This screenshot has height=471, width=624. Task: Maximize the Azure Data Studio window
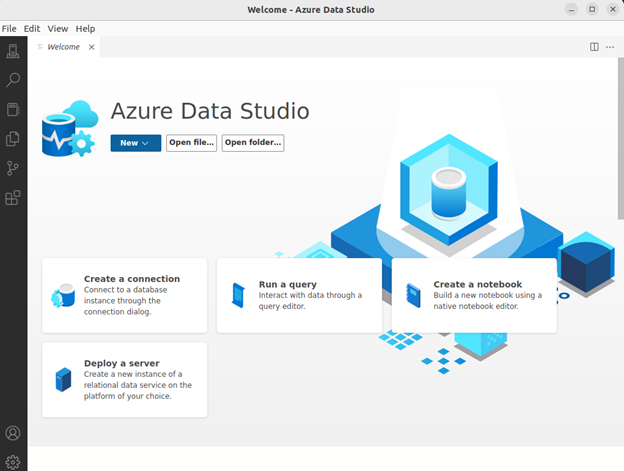click(592, 10)
